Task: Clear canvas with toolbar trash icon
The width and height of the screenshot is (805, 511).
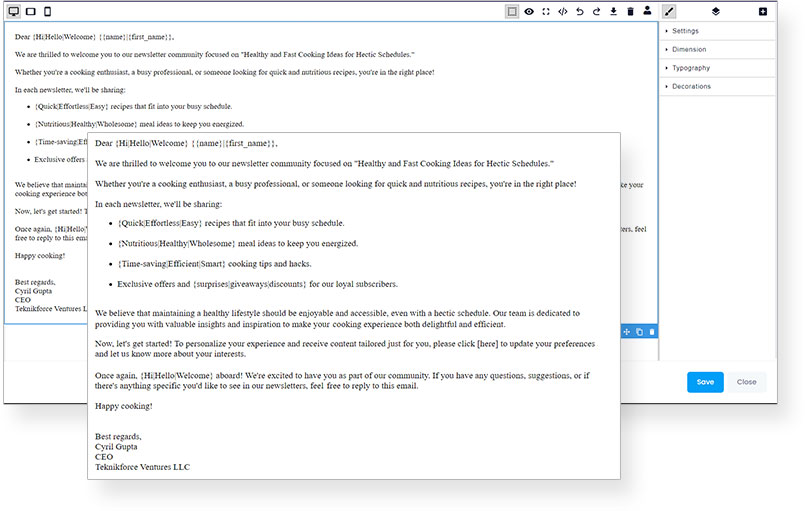Action: 630,11
